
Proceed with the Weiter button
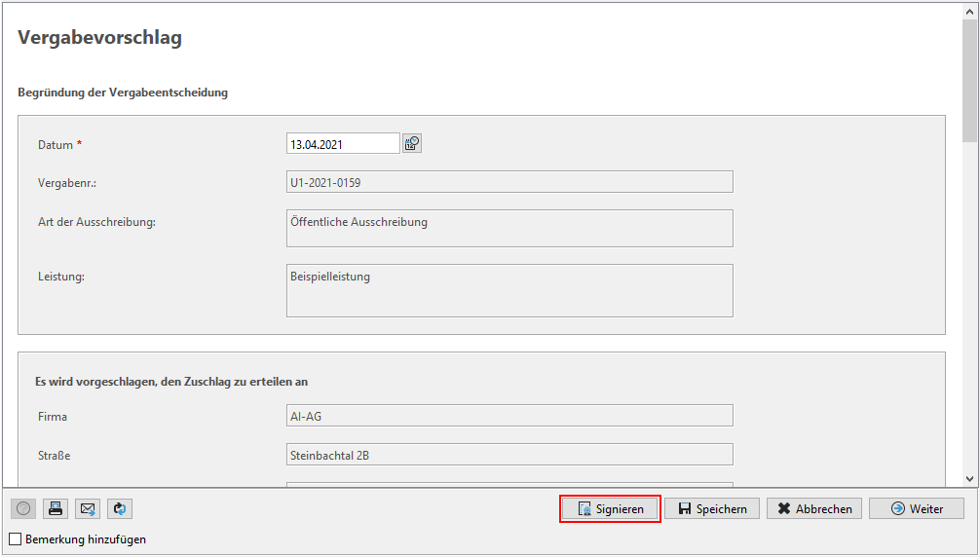click(917, 509)
